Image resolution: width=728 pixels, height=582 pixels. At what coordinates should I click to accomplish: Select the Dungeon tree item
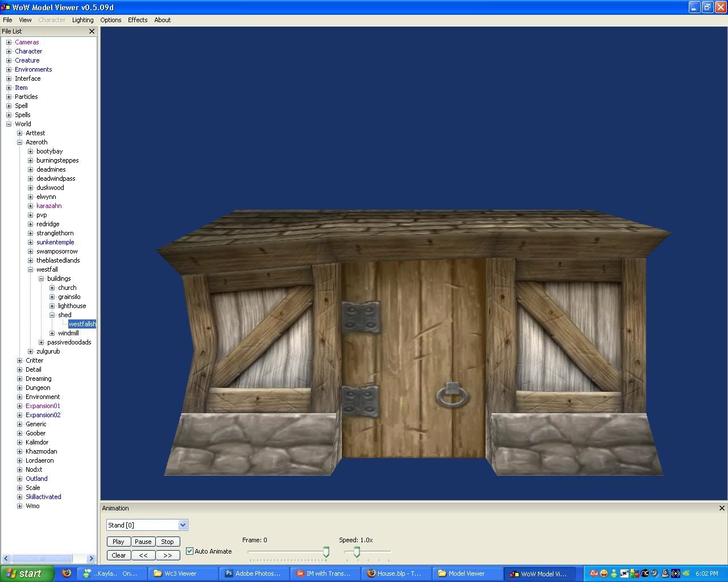(x=38, y=388)
